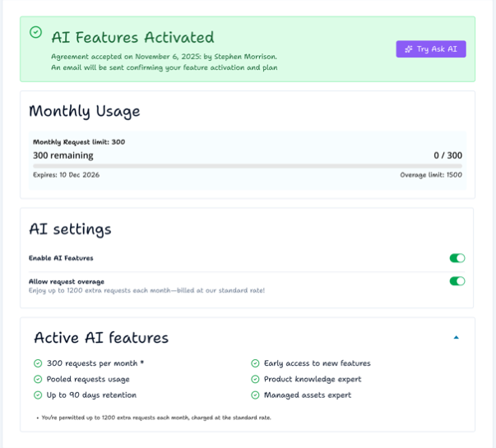
Task: Click checkmark icon beside 300 requests per month
Action: 38,363
